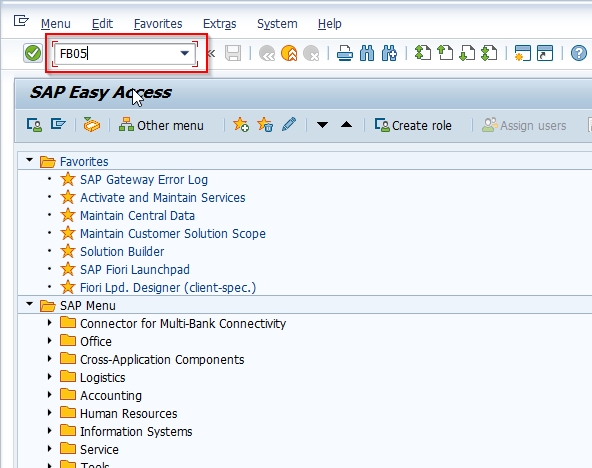
Task: Open the System menu
Action: pyautogui.click(x=277, y=24)
